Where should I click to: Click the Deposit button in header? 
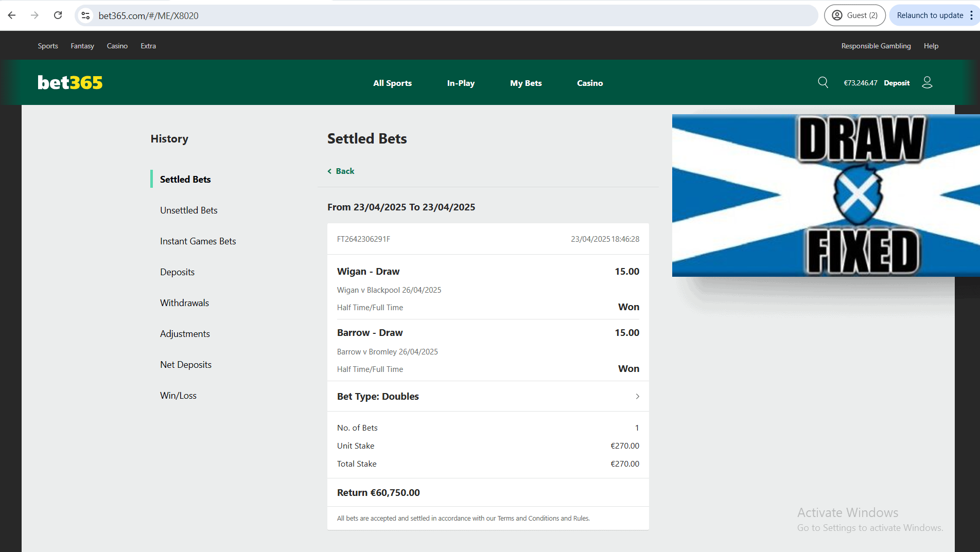tap(897, 83)
